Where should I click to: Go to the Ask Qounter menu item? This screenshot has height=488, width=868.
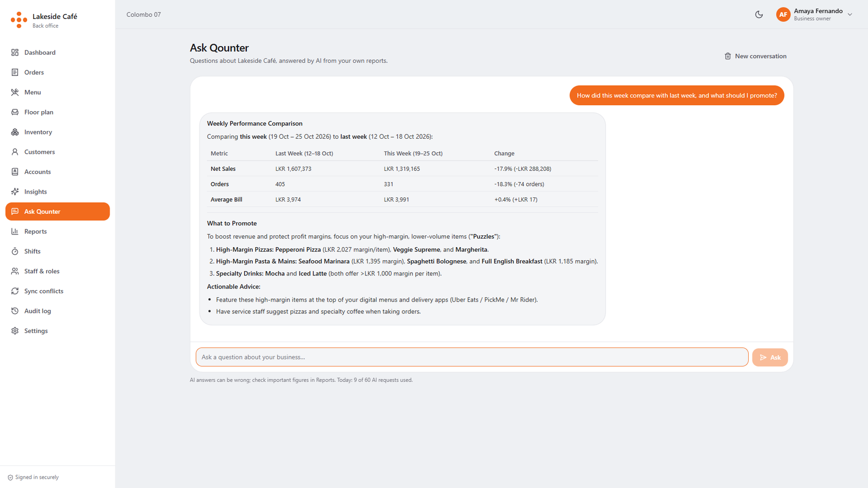coord(58,211)
